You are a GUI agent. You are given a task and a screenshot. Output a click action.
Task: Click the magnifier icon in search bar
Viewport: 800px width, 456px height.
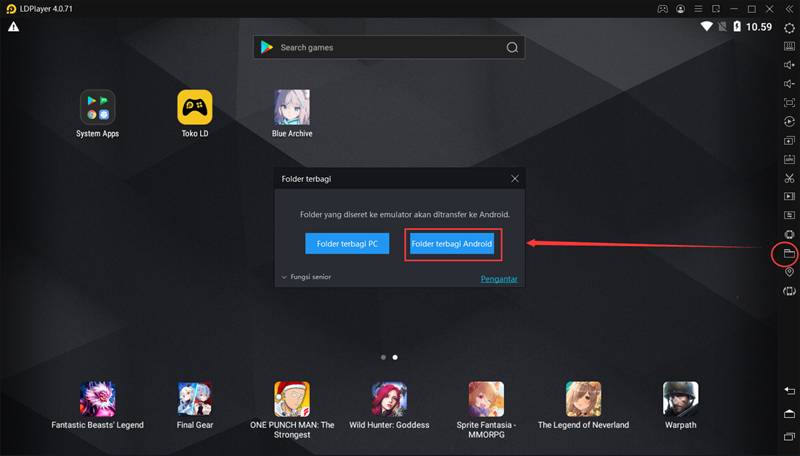tap(512, 47)
